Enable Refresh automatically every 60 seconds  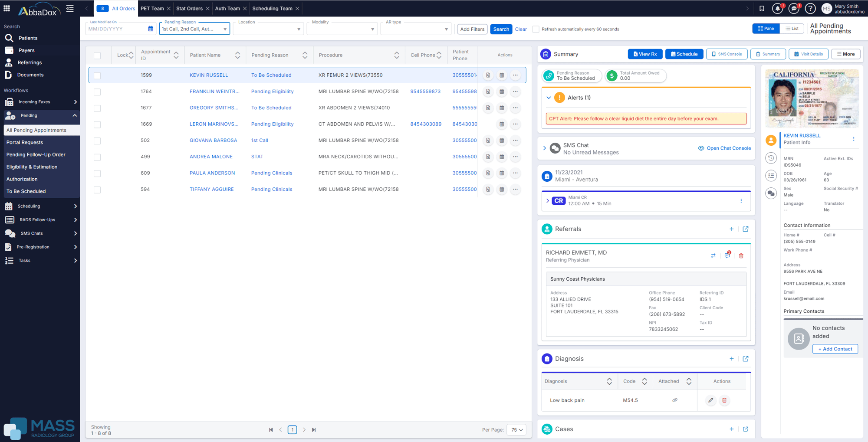click(536, 29)
